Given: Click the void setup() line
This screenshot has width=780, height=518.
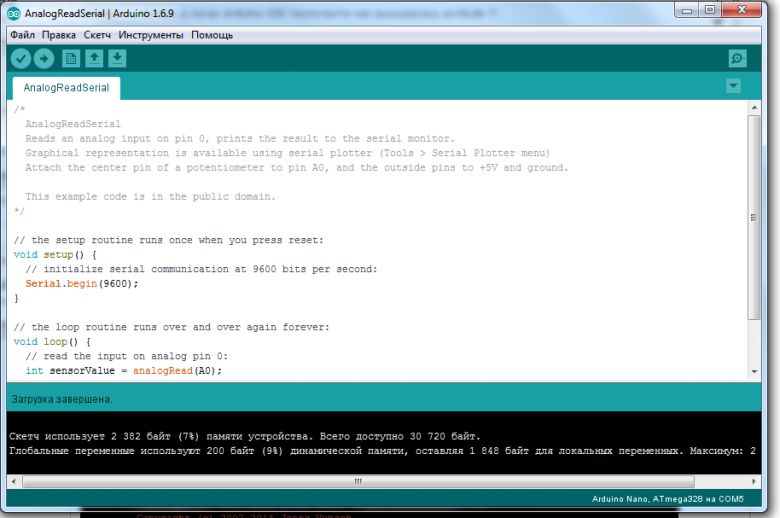Looking at the screenshot, I should (55, 255).
